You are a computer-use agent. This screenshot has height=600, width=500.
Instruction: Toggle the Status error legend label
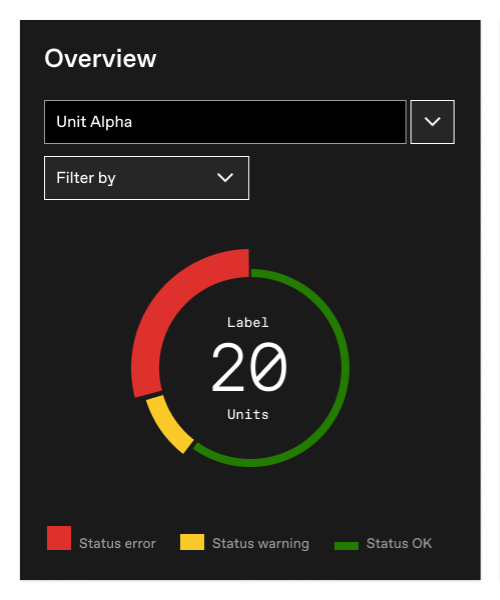click(117, 543)
